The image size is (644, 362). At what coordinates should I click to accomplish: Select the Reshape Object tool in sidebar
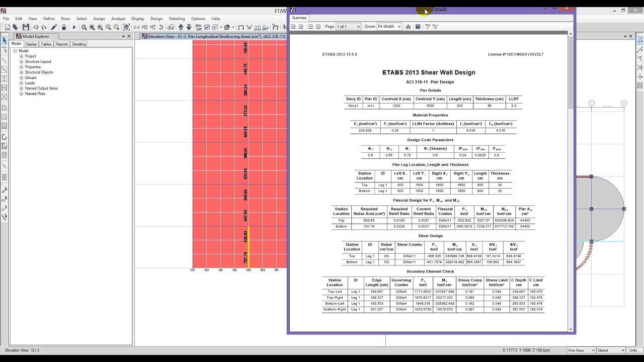pos(4,50)
